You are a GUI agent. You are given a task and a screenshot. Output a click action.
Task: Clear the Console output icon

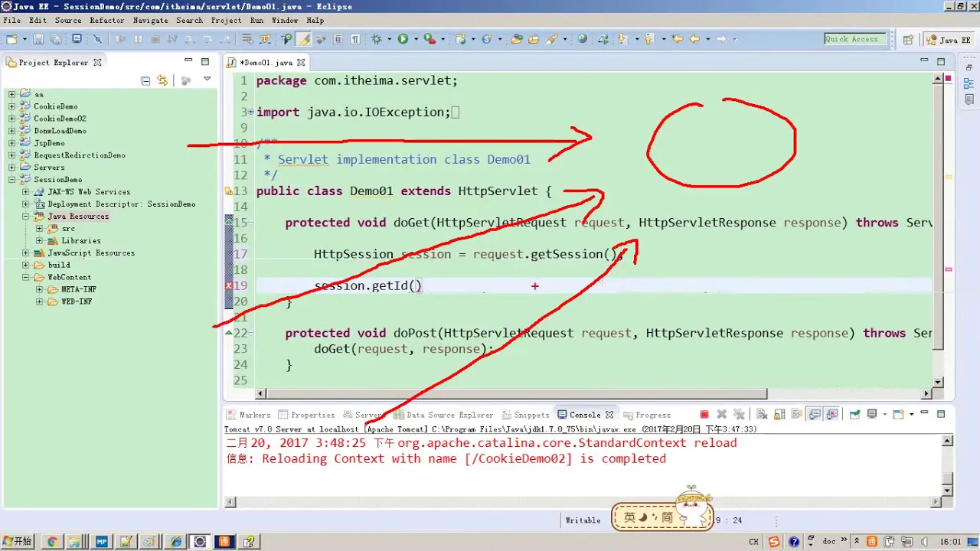tap(762, 415)
